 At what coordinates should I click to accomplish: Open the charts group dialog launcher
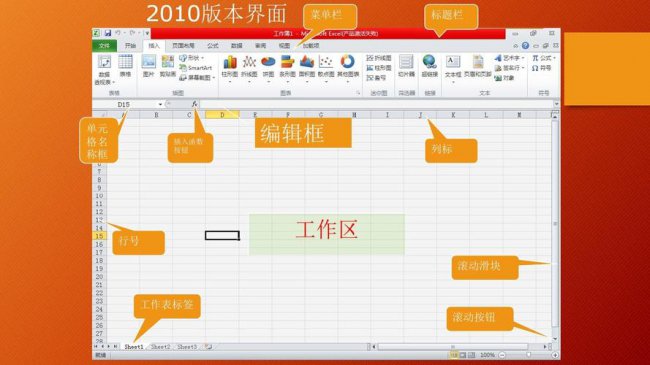[358, 93]
